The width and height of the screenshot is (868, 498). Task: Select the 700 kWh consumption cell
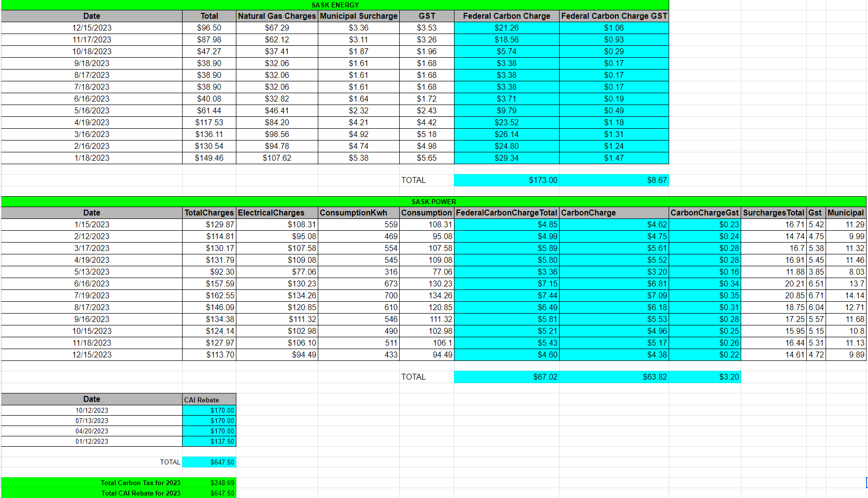[359, 295]
